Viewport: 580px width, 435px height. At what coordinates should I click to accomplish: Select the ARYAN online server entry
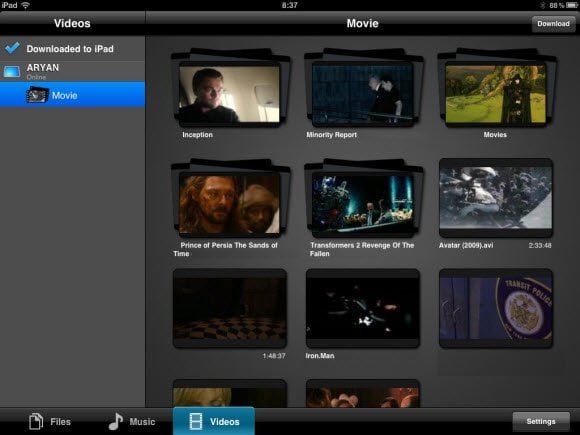point(72,71)
